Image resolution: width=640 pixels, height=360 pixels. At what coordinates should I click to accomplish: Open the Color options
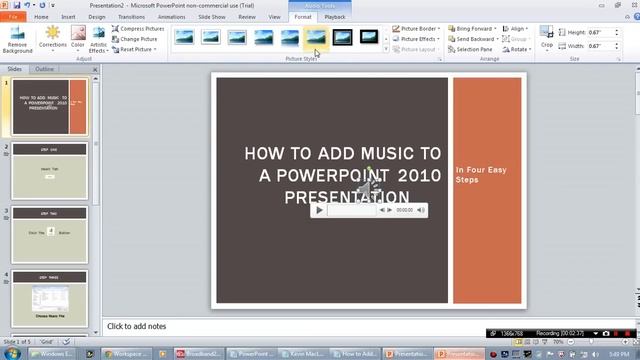(x=78, y=39)
